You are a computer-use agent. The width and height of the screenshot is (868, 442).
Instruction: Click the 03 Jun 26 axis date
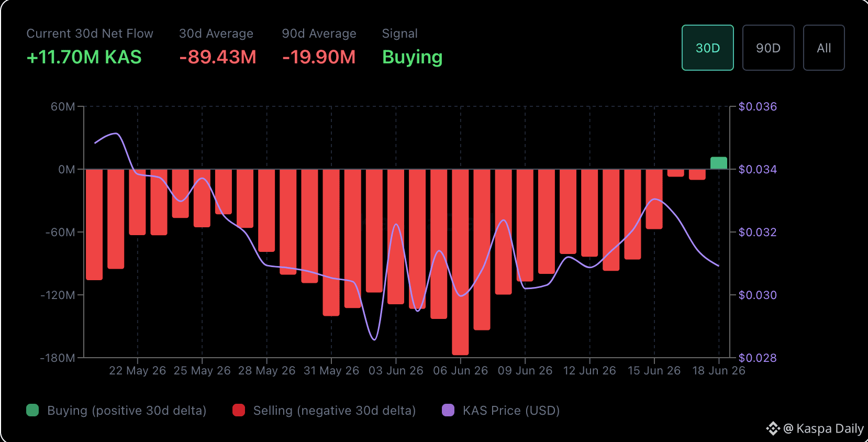(x=396, y=371)
